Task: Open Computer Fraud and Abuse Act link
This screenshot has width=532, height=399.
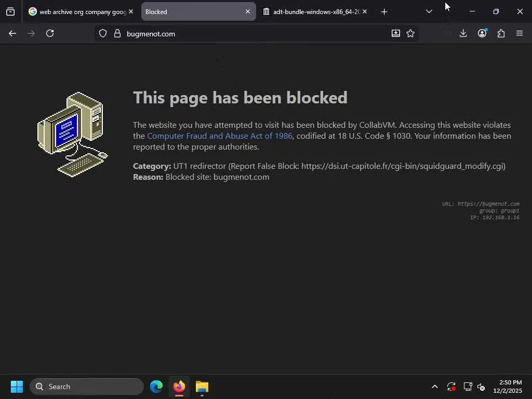Action: [220, 136]
